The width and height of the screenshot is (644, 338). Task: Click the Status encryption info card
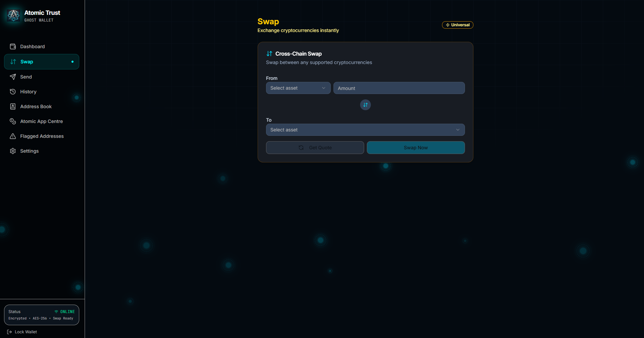41,315
